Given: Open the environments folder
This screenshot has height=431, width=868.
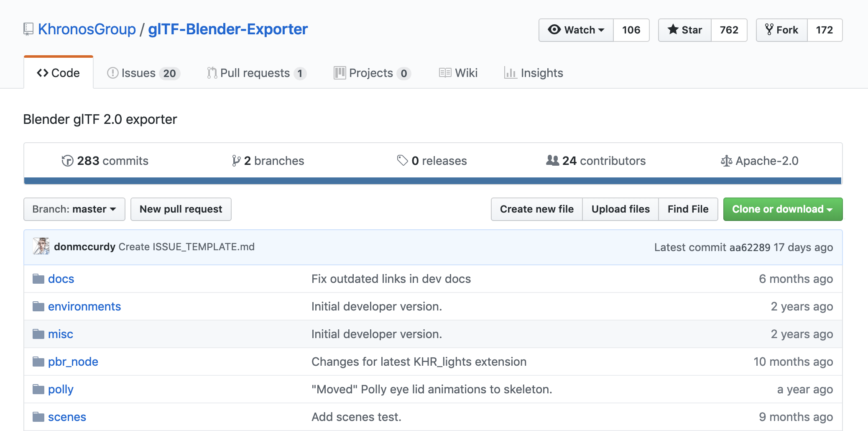Looking at the screenshot, I should 84,306.
